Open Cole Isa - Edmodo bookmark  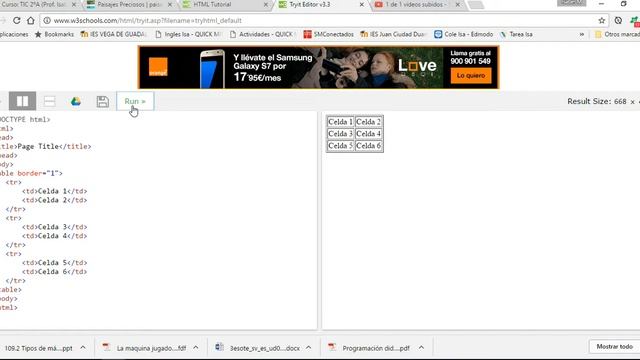tap(463, 34)
